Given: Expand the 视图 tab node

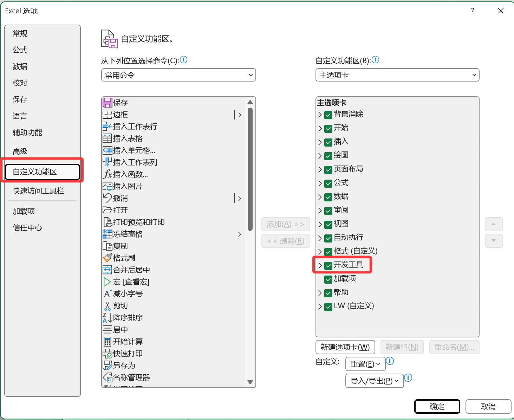Looking at the screenshot, I should pos(320,224).
